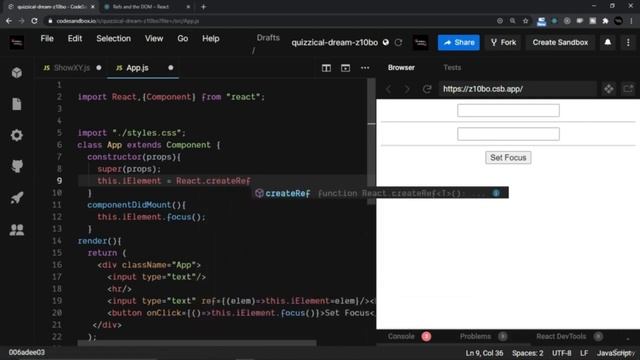Open the sandbox info cube icon
640x360 pixels.
pos(17,73)
